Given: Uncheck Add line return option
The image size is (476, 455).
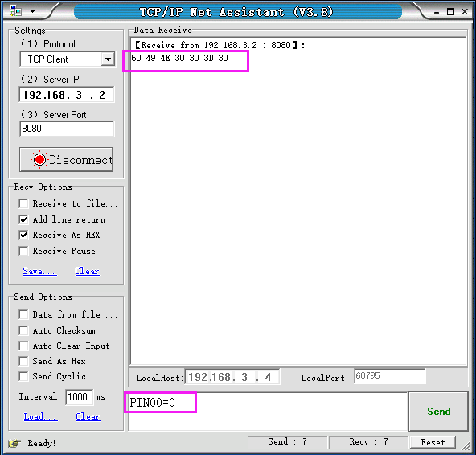Looking at the screenshot, I should pyautogui.click(x=23, y=219).
